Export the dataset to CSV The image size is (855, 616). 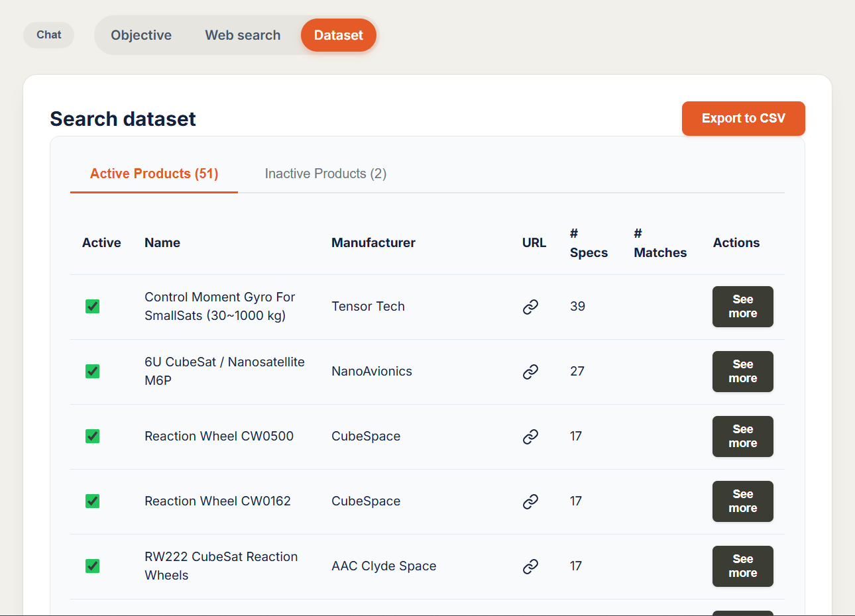tap(743, 119)
